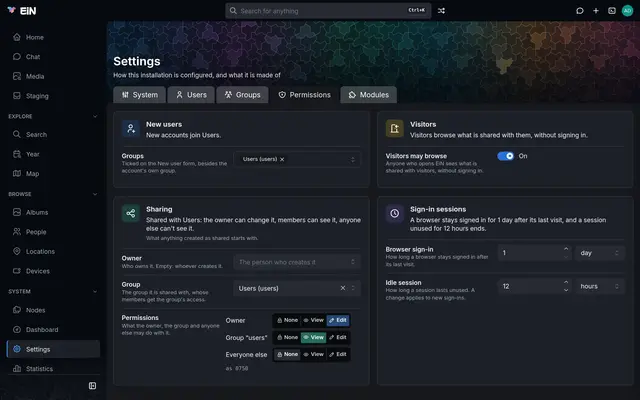Set Owner permission to View
This screenshot has width=640, height=400.
click(313, 320)
